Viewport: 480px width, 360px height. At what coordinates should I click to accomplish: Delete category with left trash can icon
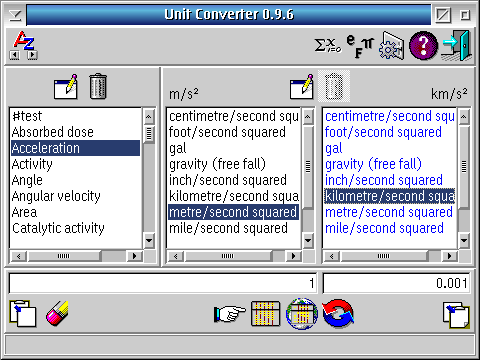click(x=98, y=86)
